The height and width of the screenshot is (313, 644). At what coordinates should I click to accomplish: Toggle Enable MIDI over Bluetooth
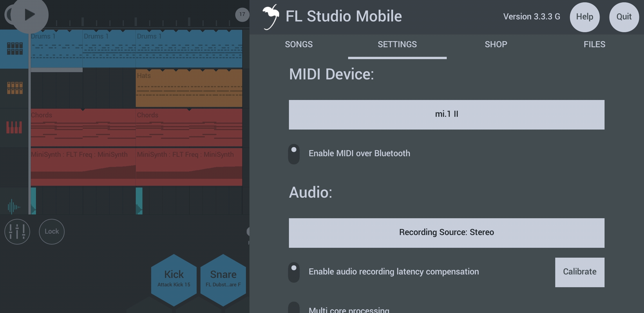tap(294, 154)
